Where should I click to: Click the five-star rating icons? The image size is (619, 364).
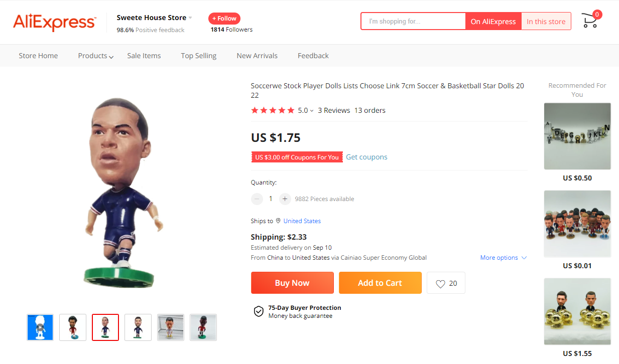click(x=273, y=110)
